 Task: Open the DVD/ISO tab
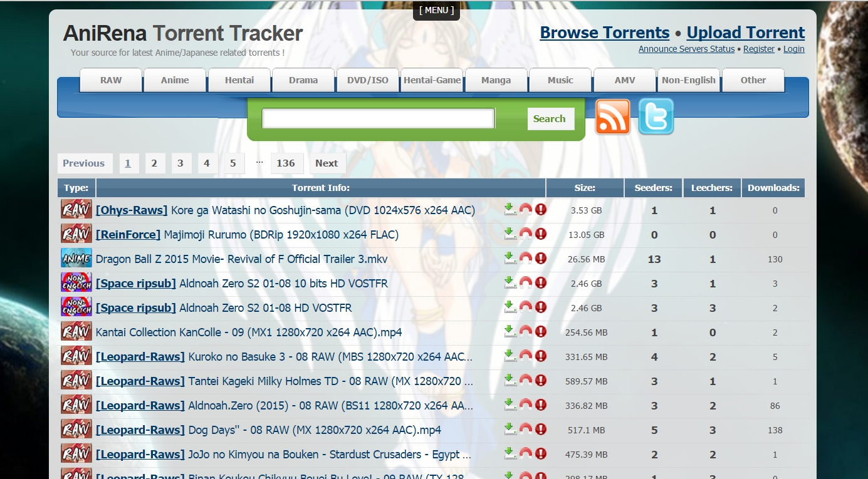pos(368,80)
